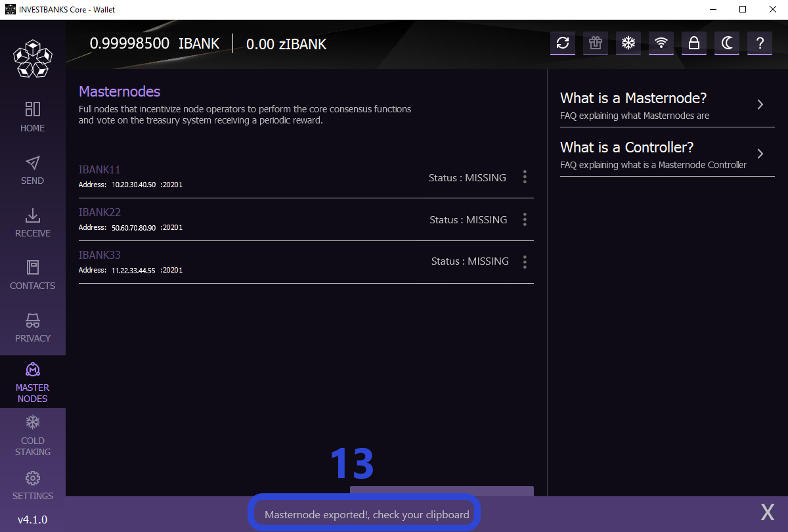Toggle the dark mode moon icon
The height and width of the screenshot is (532, 788).
(x=727, y=43)
